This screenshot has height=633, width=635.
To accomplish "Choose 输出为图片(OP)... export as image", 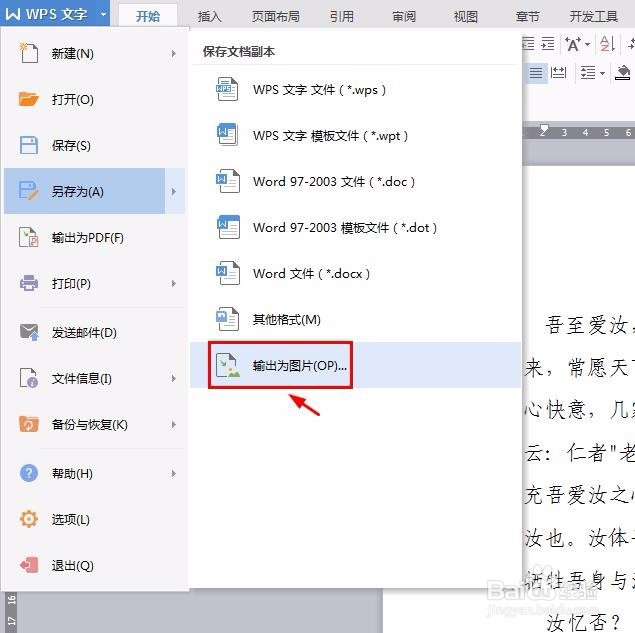I will tap(355, 365).
